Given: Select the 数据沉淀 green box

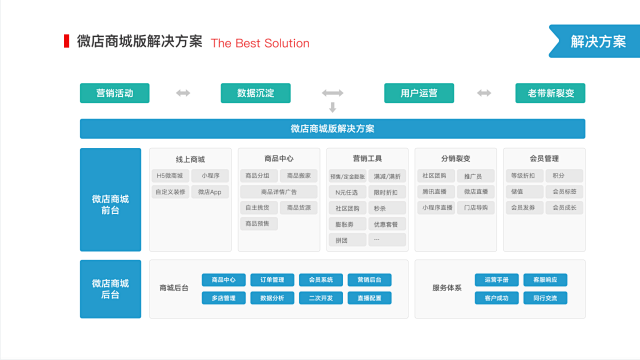Looking at the screenshot, I should pos(256,93).
